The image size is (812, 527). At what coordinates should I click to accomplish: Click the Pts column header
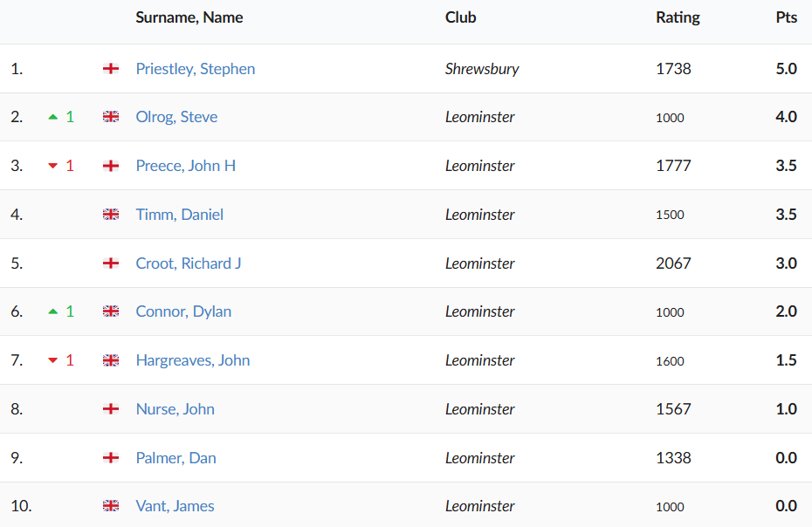(786, 17)
